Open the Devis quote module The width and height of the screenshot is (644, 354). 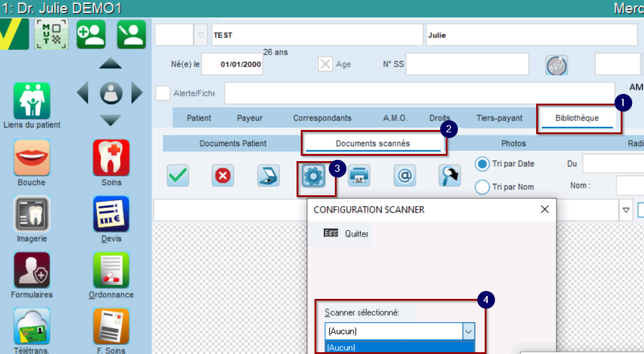click(111, 214)
